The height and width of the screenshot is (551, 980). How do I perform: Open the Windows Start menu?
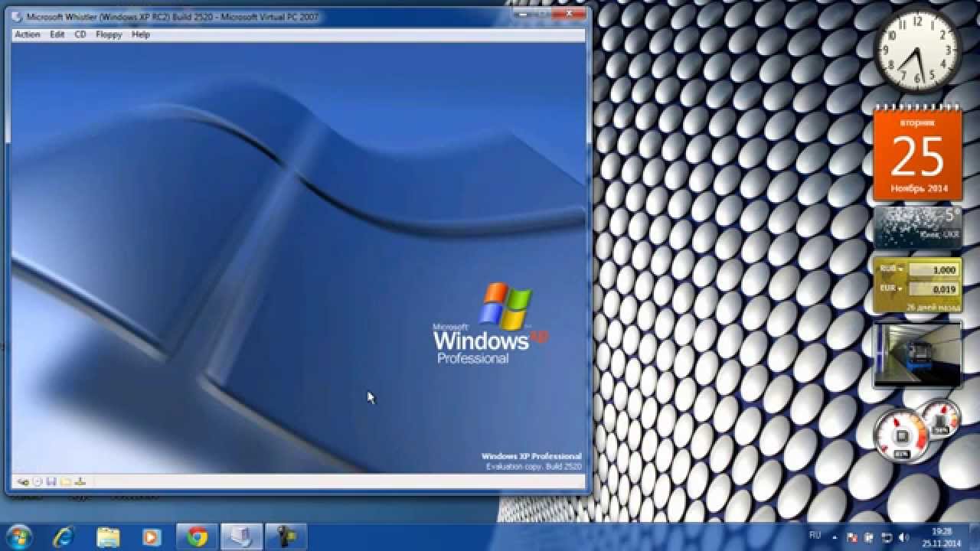[x=18, y=537]
